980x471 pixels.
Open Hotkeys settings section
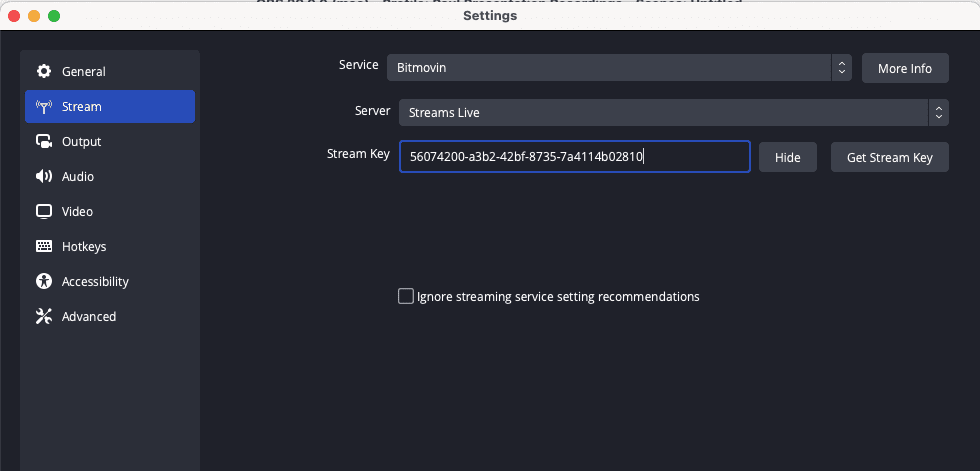[x=110, y=247]
